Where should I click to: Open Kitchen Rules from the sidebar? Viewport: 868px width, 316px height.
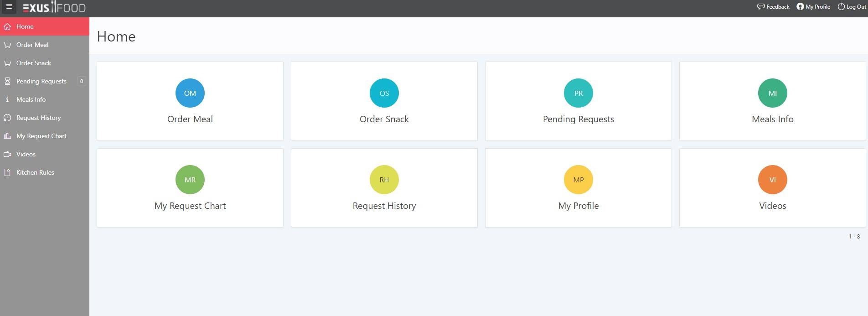click(35, 172)
